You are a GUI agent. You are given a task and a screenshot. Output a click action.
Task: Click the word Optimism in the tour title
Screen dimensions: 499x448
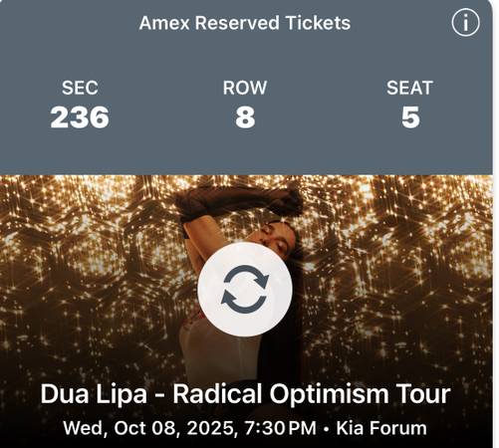[x=329, y=394]
